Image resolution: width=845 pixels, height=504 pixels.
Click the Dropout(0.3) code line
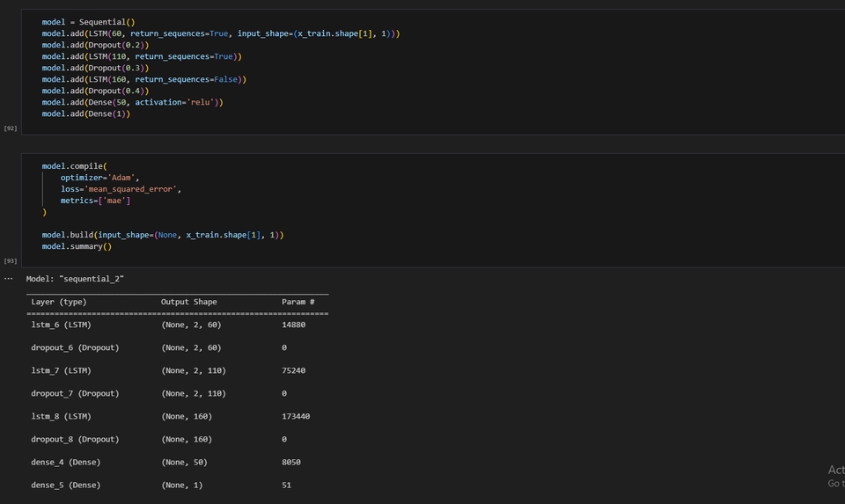[x=95, y=68]
